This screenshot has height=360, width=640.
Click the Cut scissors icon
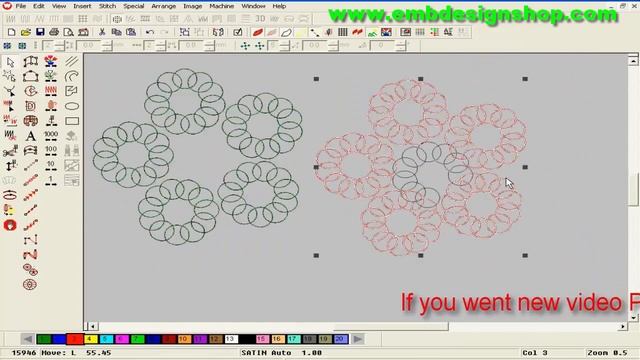[102, 32]
